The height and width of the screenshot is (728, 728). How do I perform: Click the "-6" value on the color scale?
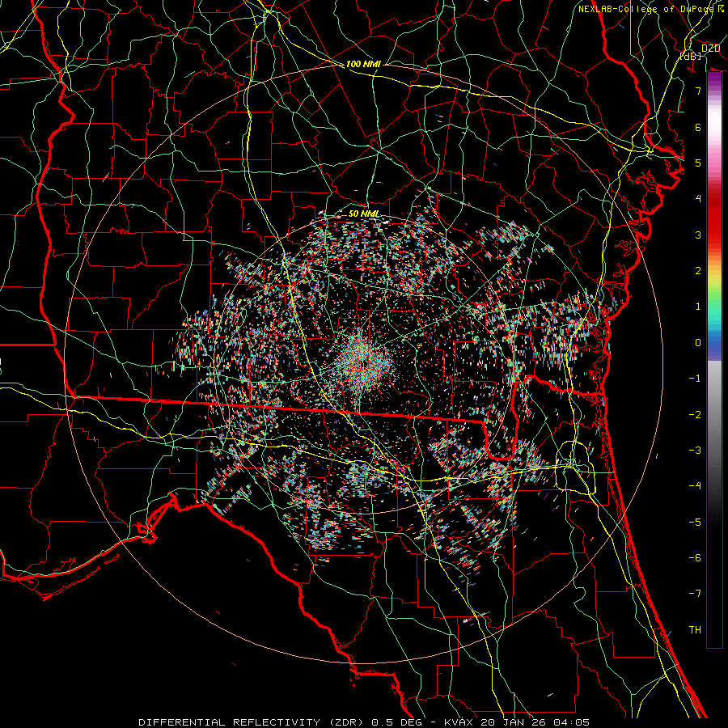point(695,558)
